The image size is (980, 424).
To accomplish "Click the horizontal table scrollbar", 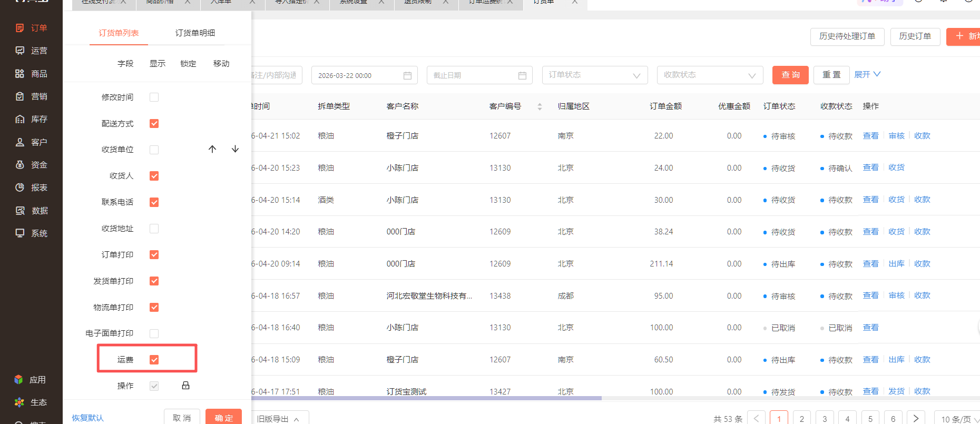I will (426, 398).
